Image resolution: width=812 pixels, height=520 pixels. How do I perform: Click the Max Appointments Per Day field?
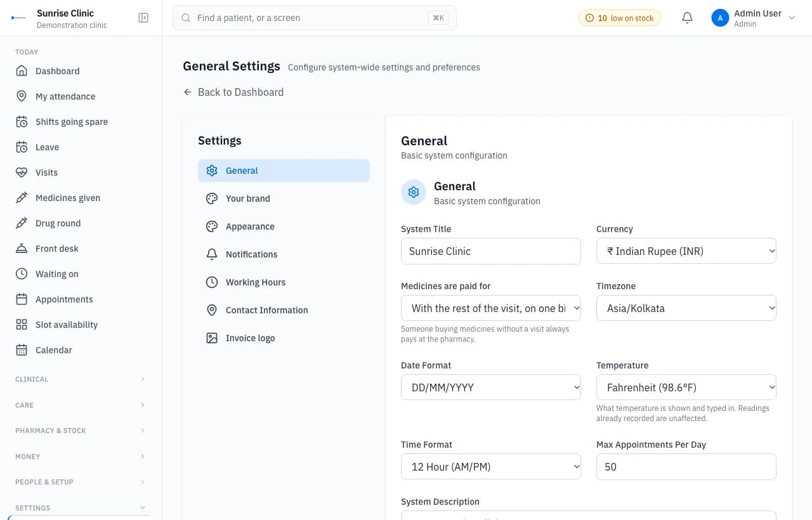(x=686, y=467)
